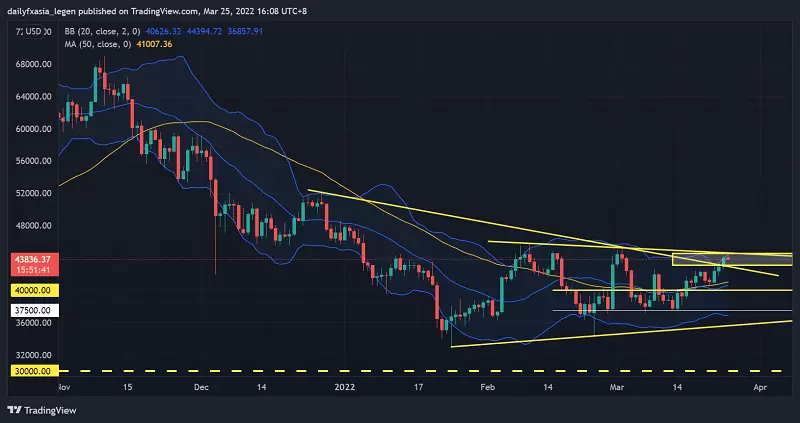Click the Mar label on time axis
The width and height of the screenshot is (800, 423).
point(617,387)
